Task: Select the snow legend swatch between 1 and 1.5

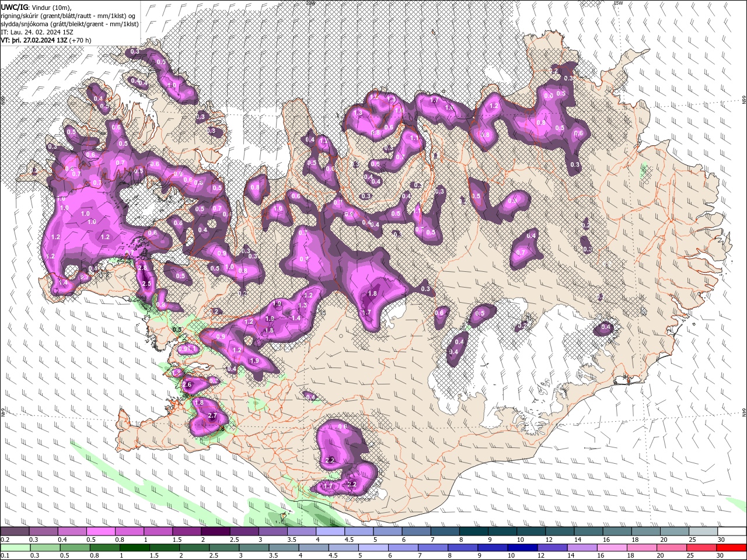Action: tap(158, 531)
